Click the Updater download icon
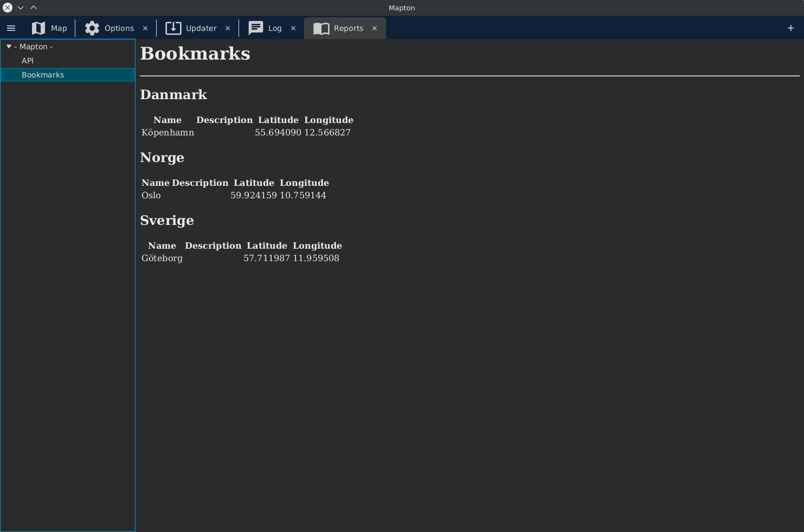Image resolution: width=804 pixels, height=532 pixels. tap(173, 28)
